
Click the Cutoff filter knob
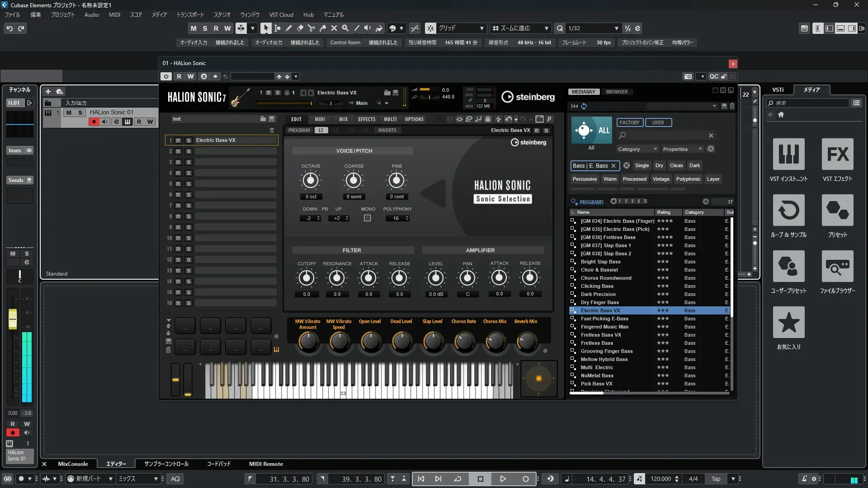tap(307, 278)
